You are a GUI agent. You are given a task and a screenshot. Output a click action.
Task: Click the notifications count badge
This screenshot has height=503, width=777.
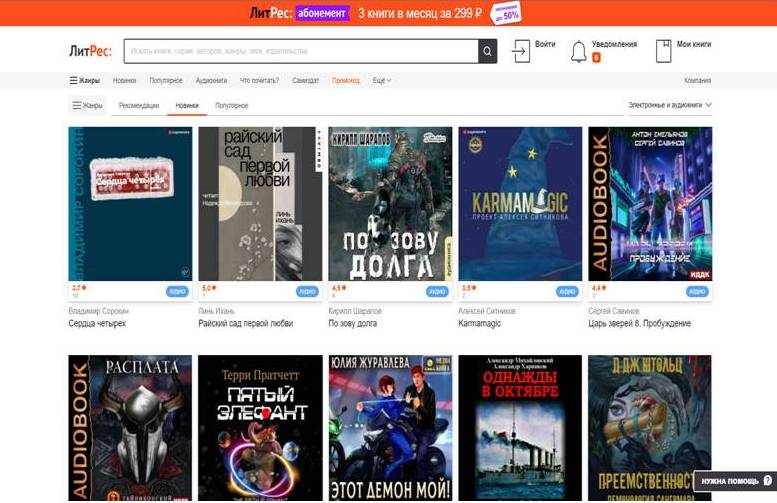coord(596,57)
